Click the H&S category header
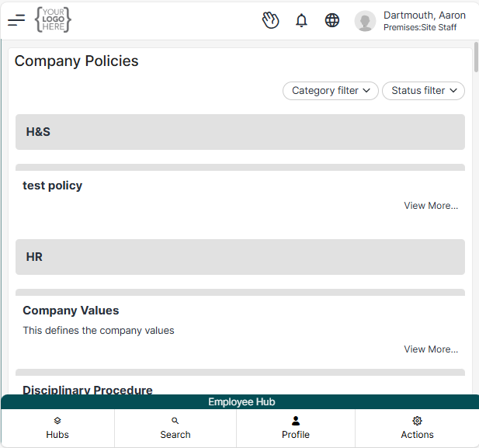This screenshot has width=479, height=448. [x=240, y=132]
